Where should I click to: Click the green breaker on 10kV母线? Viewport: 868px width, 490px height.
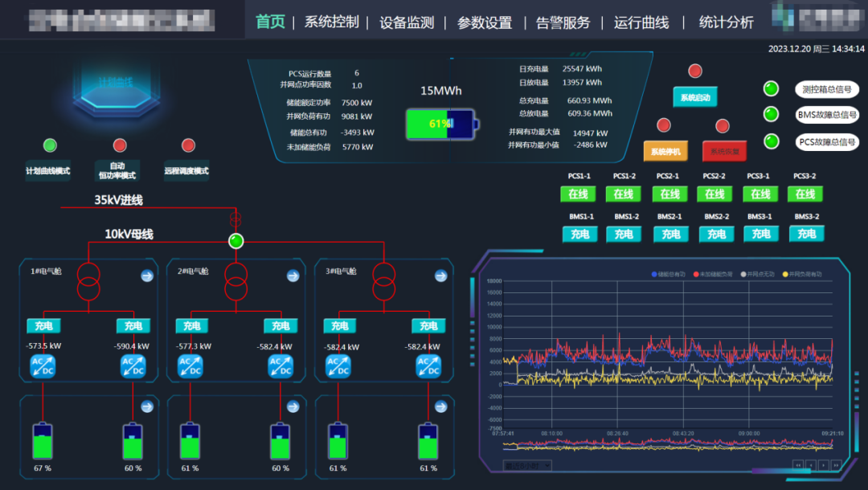click(x=236, y=241)
